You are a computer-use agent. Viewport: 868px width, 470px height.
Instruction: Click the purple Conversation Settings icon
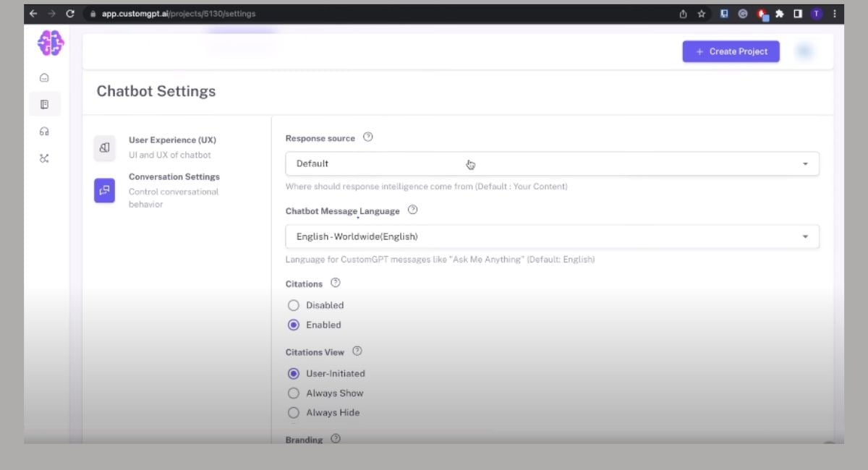104,191
